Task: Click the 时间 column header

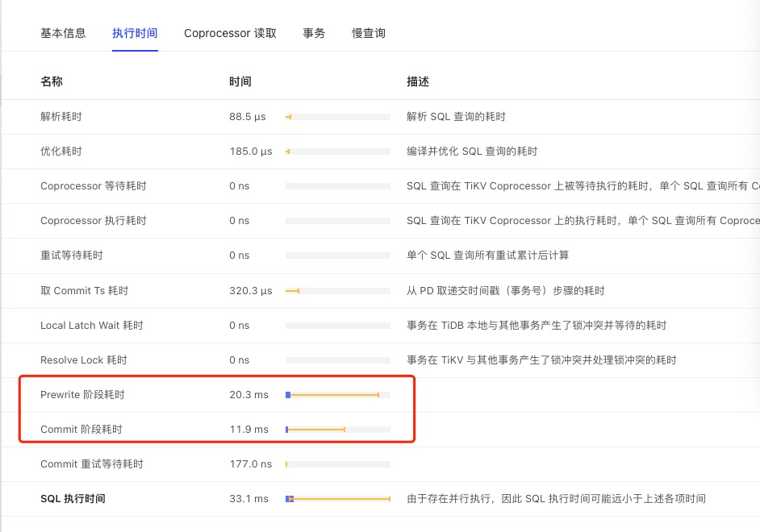Action: coord(240,81)
